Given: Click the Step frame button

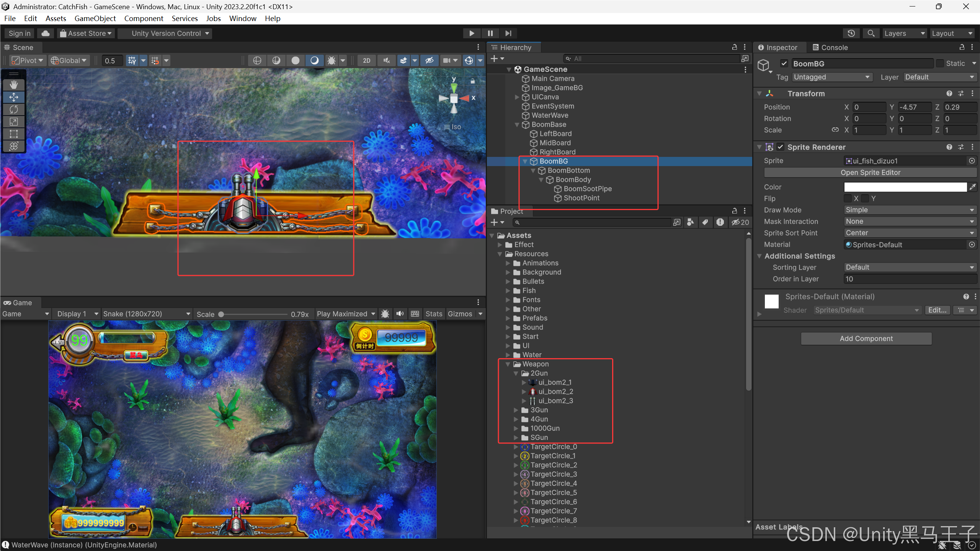Looking at the screenshot, I should pyautogui.click(x=508, y=33).
